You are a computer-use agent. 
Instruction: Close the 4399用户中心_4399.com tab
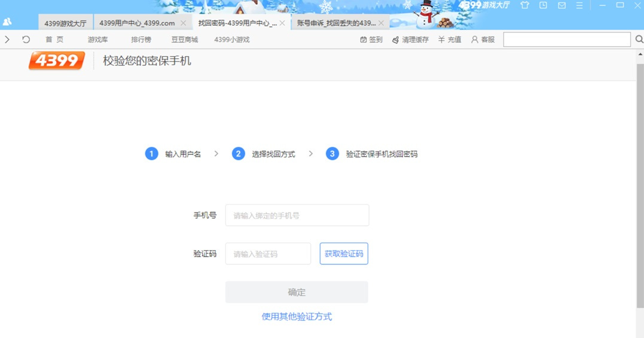coord(184,23)
